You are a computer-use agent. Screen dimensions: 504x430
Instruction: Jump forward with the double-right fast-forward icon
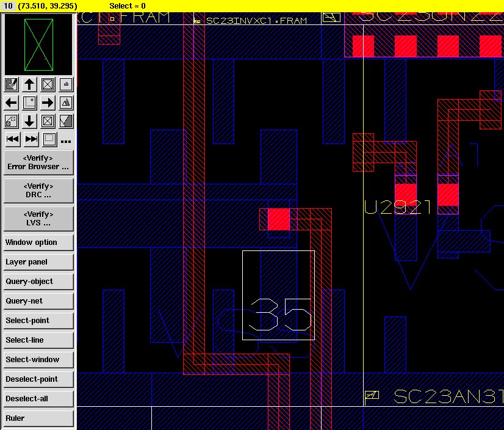tap(31, 139)
